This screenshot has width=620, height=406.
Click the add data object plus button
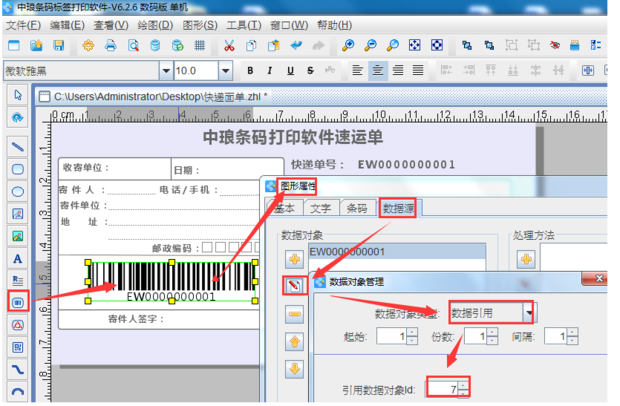point(295,259)
